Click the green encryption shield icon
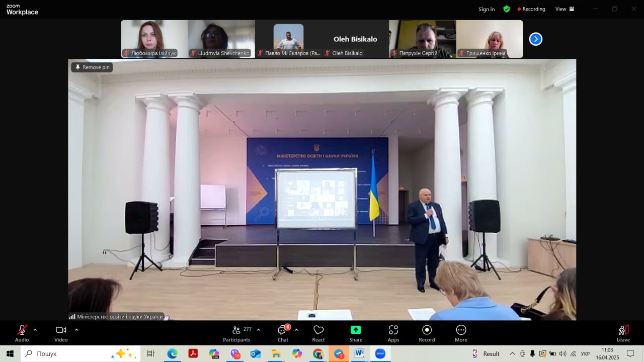Viewport: 644px width, 362px height. [507, 9]
